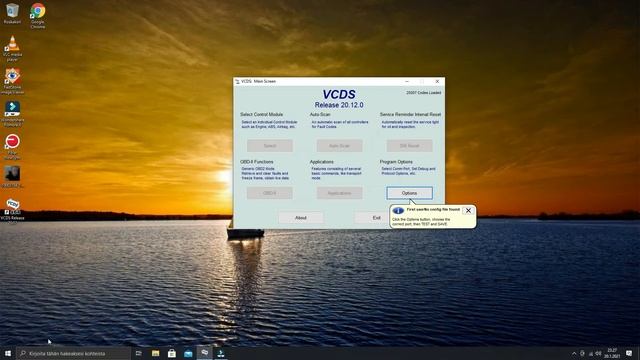Image resolution: width=640 pixels, height=360 pixels.
Task: Open File Explorer from the taskbar
Action: coord(156,353)
